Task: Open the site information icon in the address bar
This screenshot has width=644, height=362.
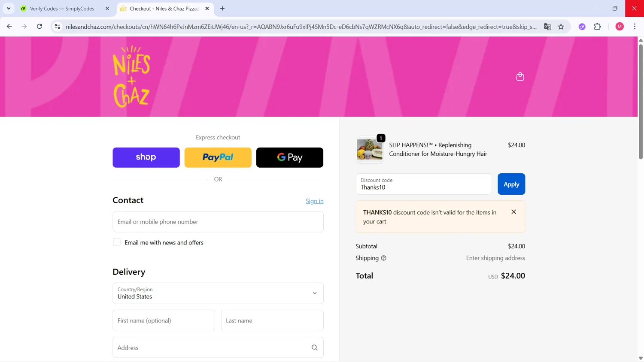Action: point(57,27)
